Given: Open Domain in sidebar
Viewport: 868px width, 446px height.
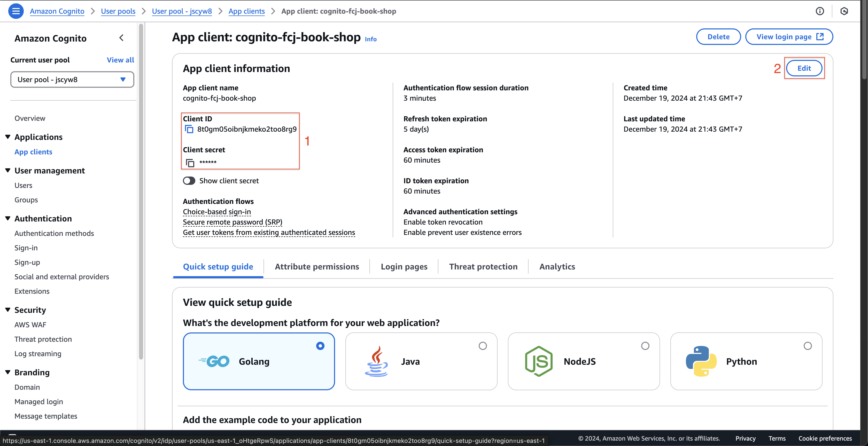Looking at the screenshot, I should click(x=27, y=387).
